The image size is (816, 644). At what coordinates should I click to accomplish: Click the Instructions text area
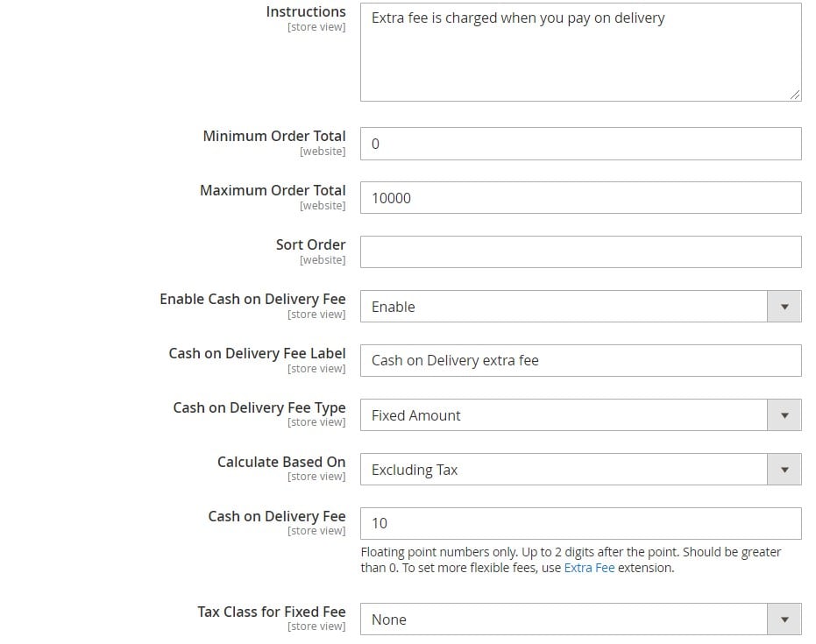[581, 52]
